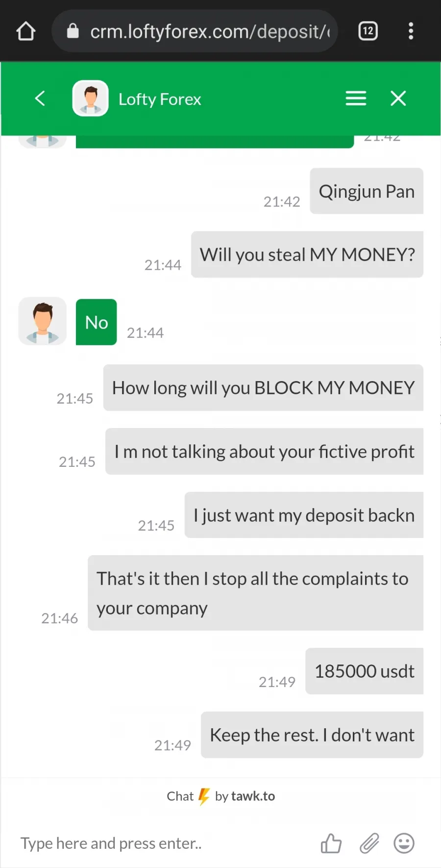
Task: Tap the '185000 usdt' message bubble
Action: point(365,671)
